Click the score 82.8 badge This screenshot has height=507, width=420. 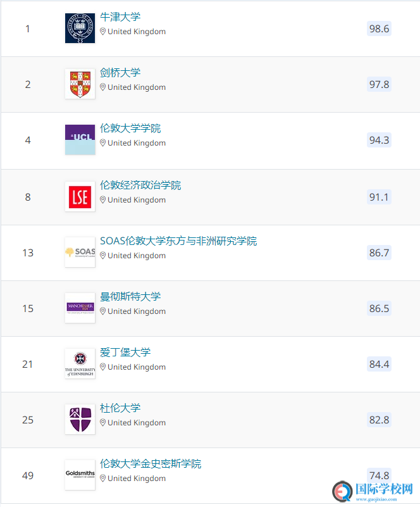click(379, 420)
